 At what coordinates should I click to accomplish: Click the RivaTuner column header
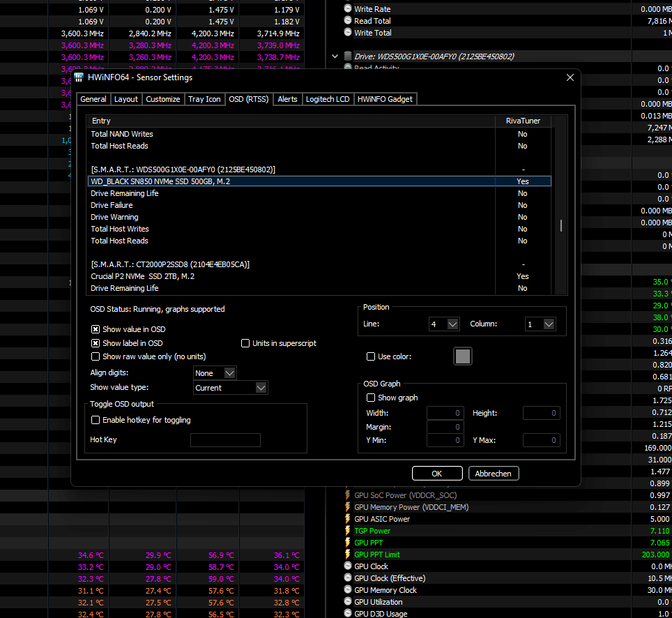click(x=524, y=121)
